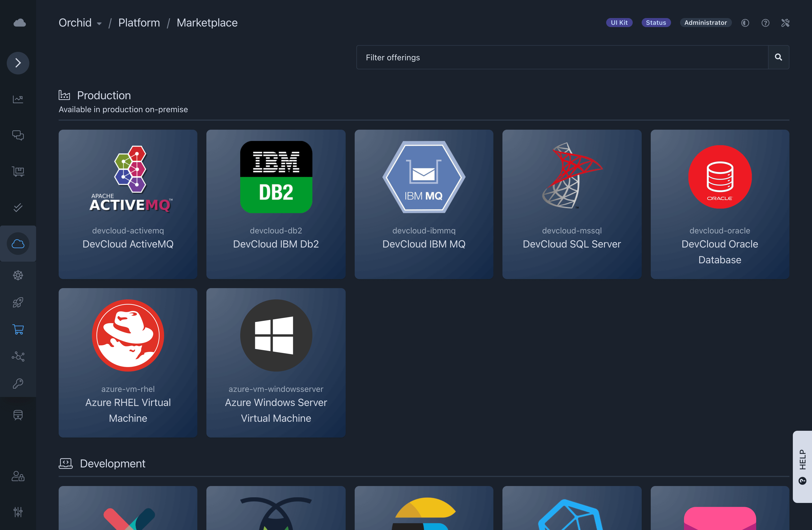
Task: Click the Kubernetes helm wheel sidebar icon
Action: coord(18,275)
